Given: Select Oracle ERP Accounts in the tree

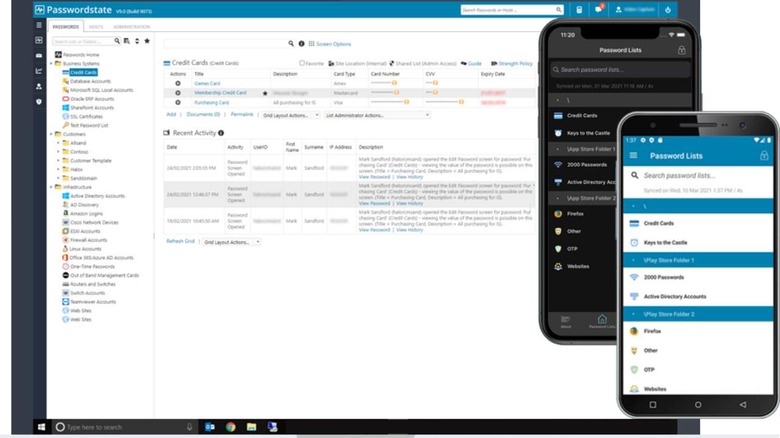Looking at the screenshot, I should pyautogui.click(x=92, y=99).
